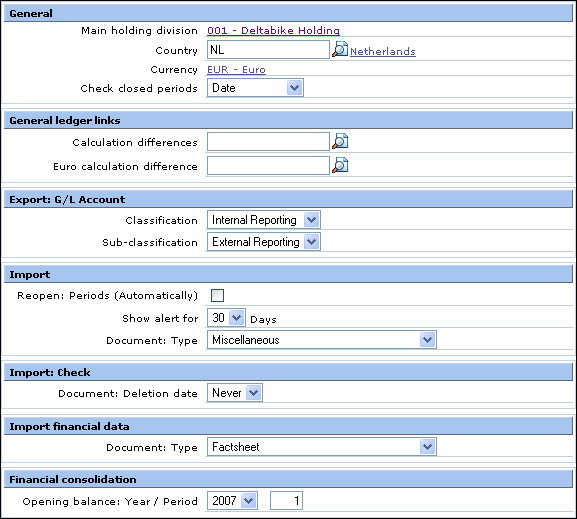Expand the Check closed periods dropdown
The width and height of the screenshot is (577, 519).
point(255,88)
